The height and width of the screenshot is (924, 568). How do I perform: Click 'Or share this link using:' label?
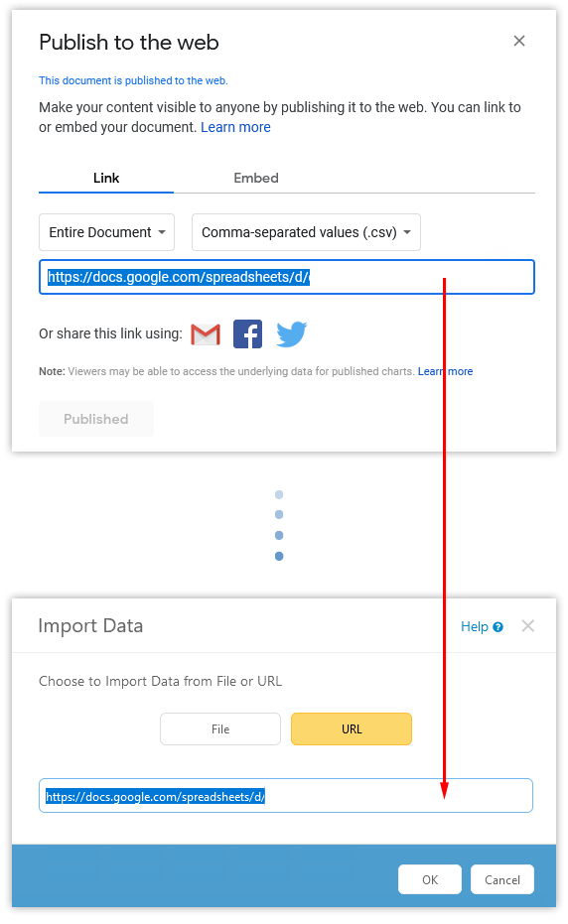click(x=111, y=333)
